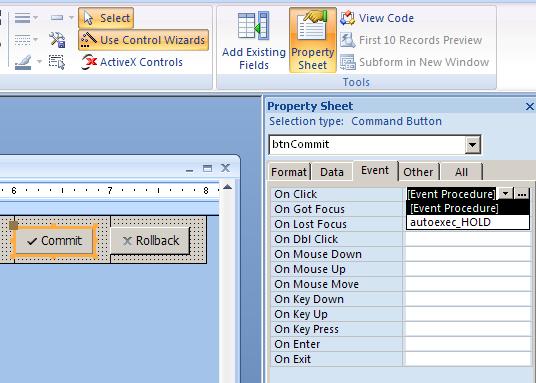The image size is (536, 383).
Task: Click the On Mouse Down value field
Action: pyautogui.click(x=467, y=254)
